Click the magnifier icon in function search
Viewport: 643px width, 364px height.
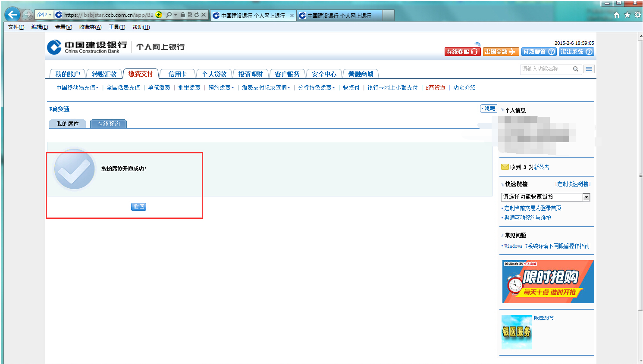click(x=576, y=69)
